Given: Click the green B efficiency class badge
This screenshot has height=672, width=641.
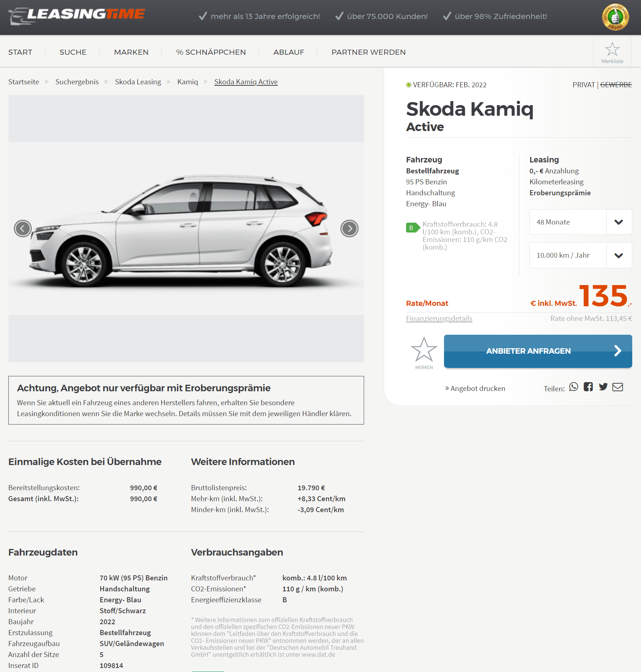Looking at the screenshot, I should tap(413, 228).
